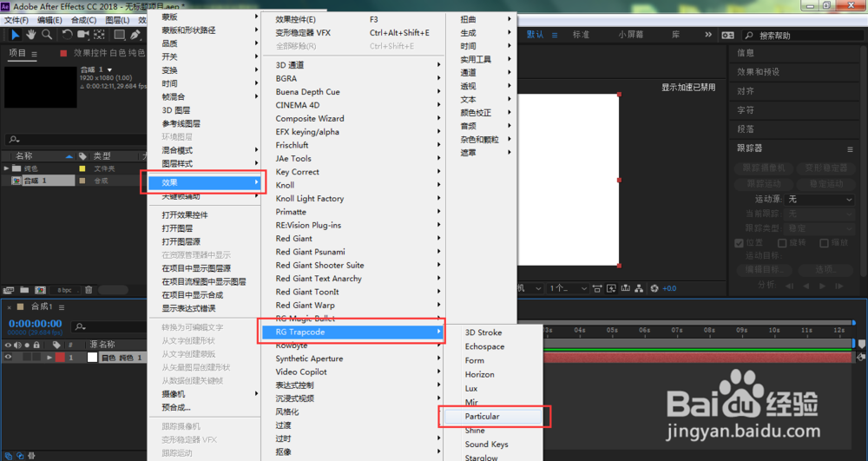
Task: Show more workspaces with double chevron
Action: click(x=708, y=35)
